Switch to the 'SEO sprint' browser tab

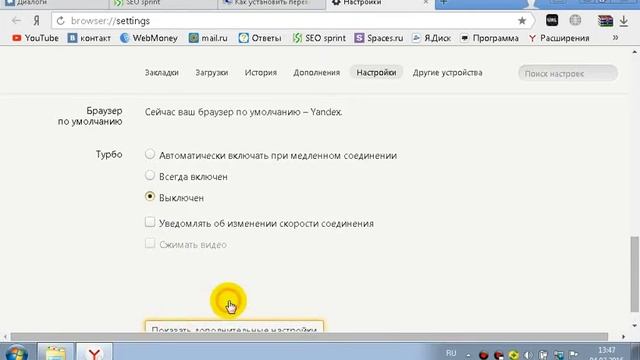point(163,3)
